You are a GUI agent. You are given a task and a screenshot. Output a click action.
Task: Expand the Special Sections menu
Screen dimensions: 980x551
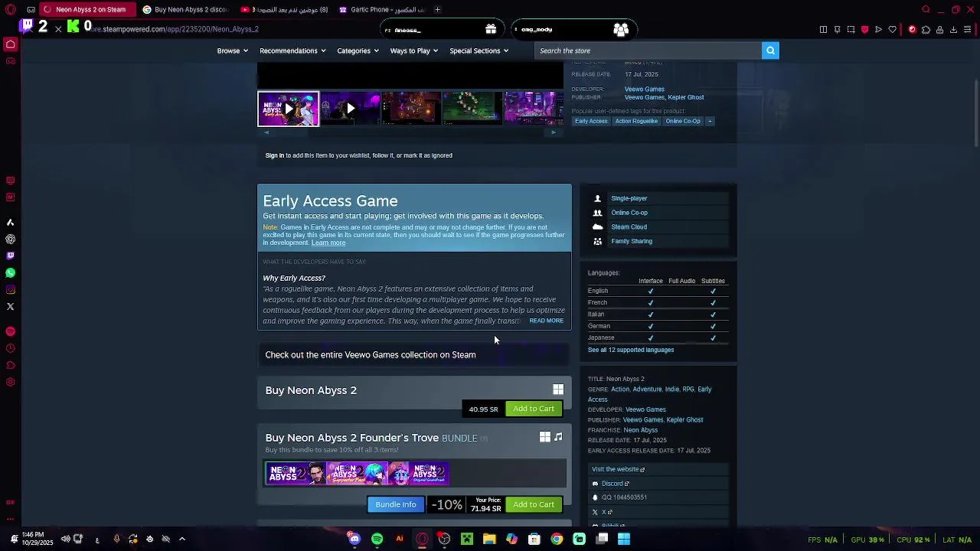[x=479, y=51]
